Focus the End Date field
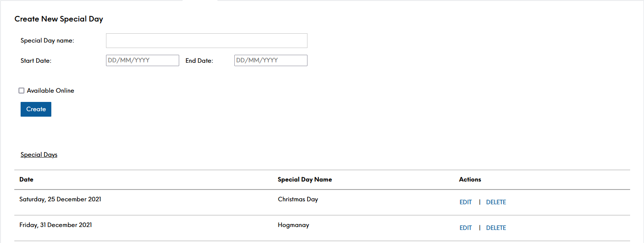Screen dimensions: 644x243 [271, 60]
